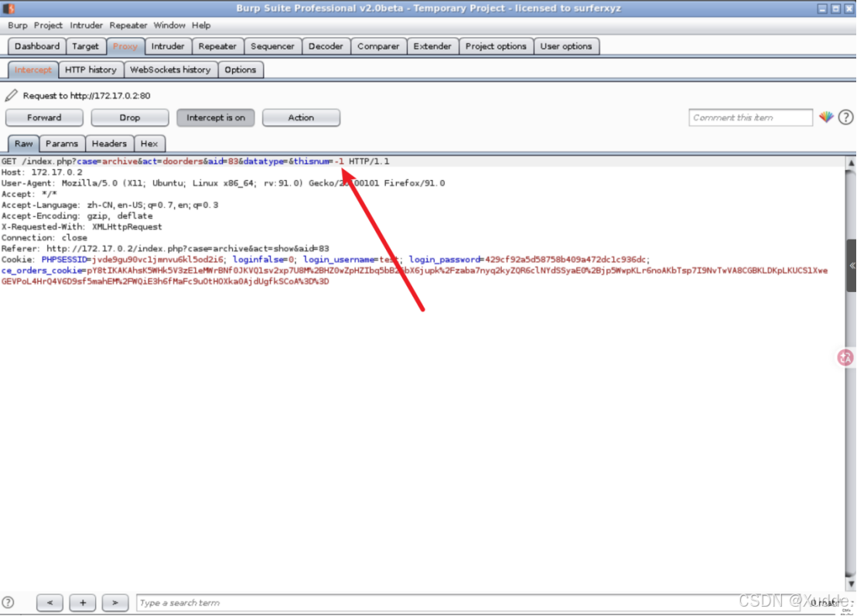This screenshot has height=616, width=857.
Task: Click the pink translate floating icon
Action: tap(845, 358)
